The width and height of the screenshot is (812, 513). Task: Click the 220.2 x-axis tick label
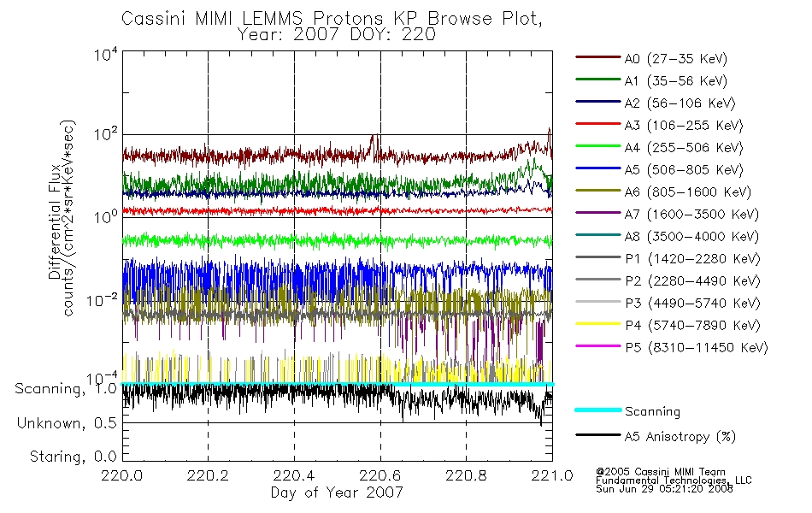[208, 475]
